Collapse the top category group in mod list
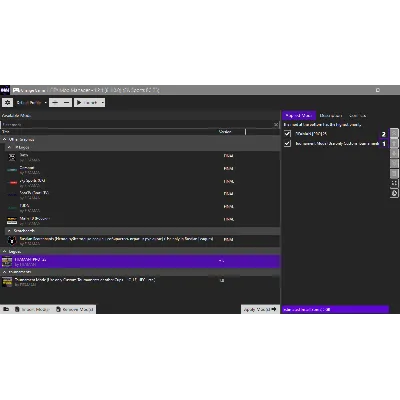The height and width of the screenshot is (400, 400). point(5,139)
